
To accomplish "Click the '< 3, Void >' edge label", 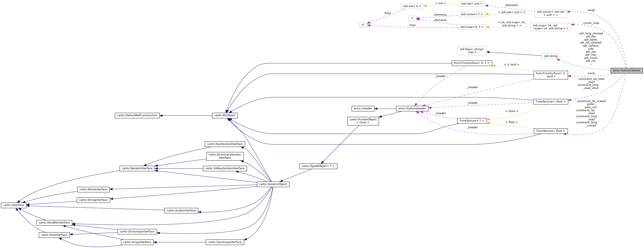I will (511, 65).
